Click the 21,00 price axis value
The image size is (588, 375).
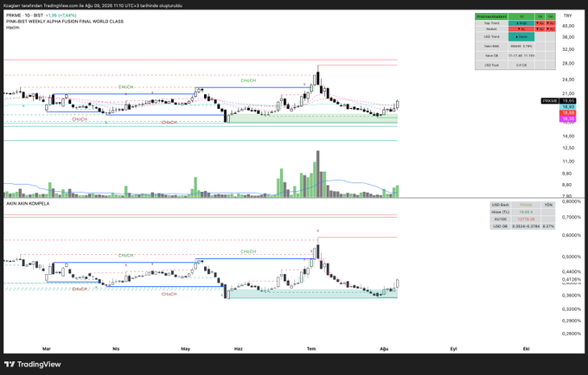(568, 93)
